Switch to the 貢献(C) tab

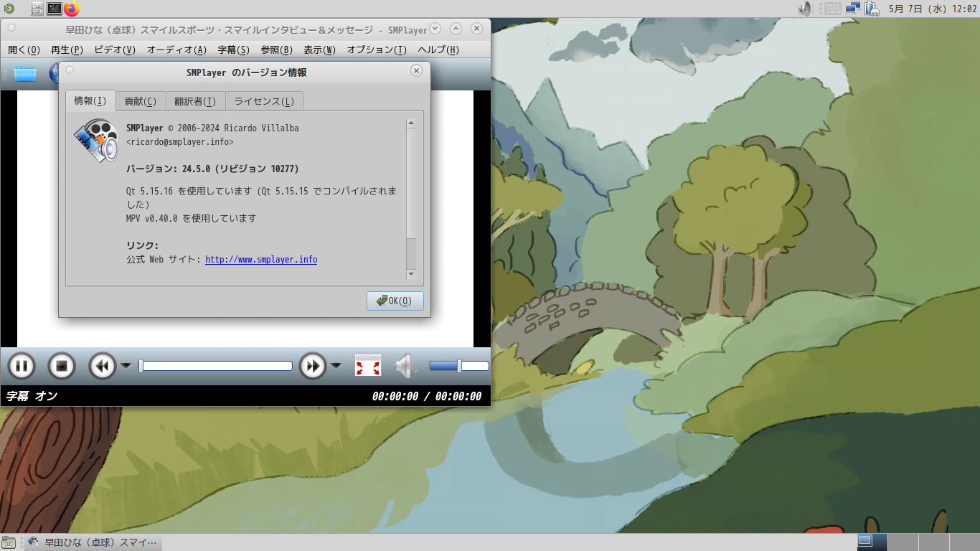point(141,101)
